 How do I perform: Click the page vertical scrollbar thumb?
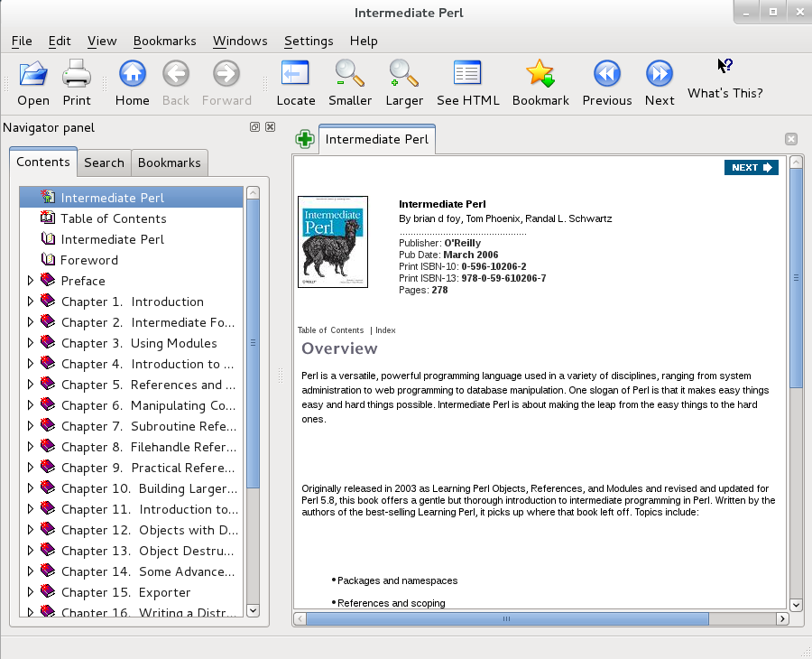(796, 278)
